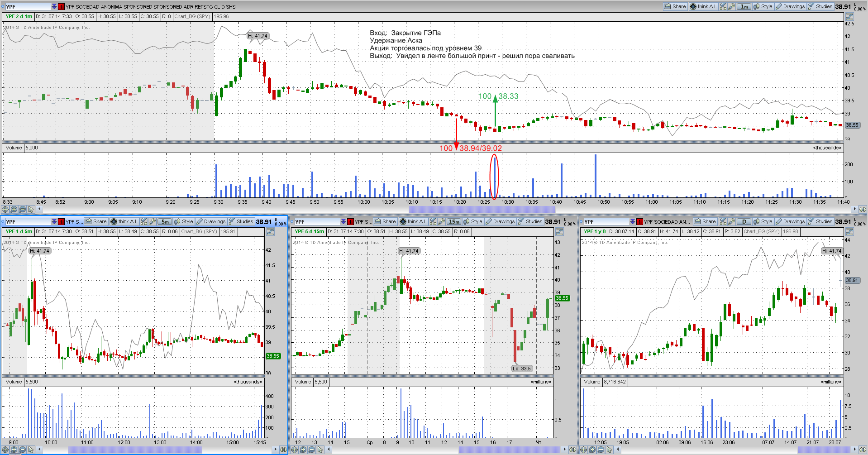Click the wrench settings icon in top chart toolbar
The width and height of the screenshot is (868, 455).
coord(731,6)
